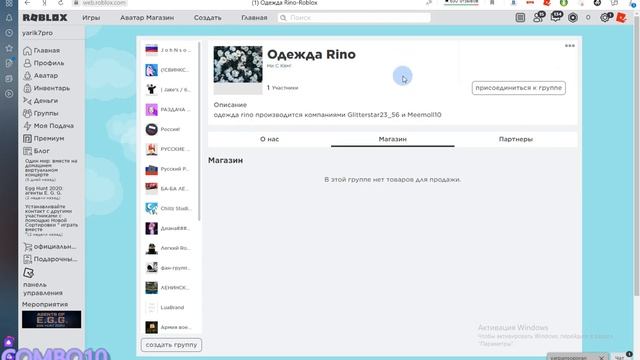Open Группы in the sidebar
This screenshot has height=360, width=640.
[x=41, y=113]
